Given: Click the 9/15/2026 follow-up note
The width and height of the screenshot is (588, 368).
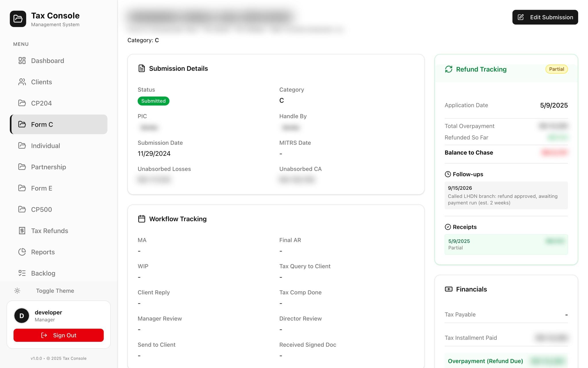Looking at the screenshot, I should tap(506, 195).
